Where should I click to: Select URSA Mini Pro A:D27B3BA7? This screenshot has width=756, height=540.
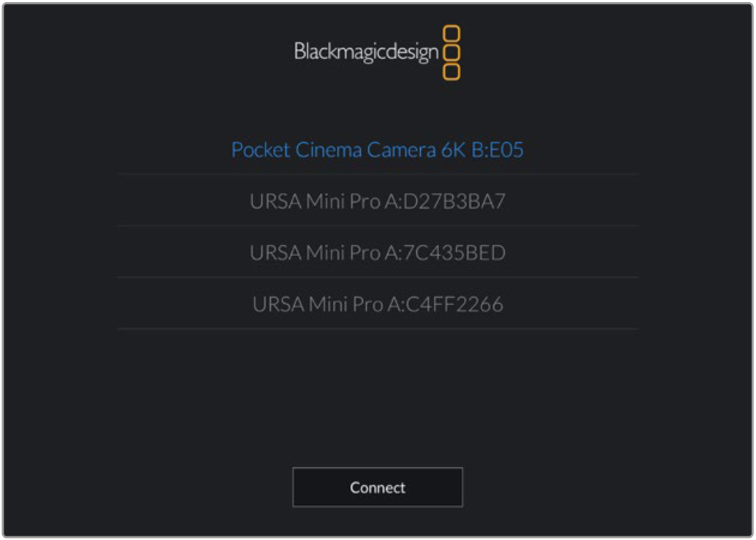tap(378, 201)
